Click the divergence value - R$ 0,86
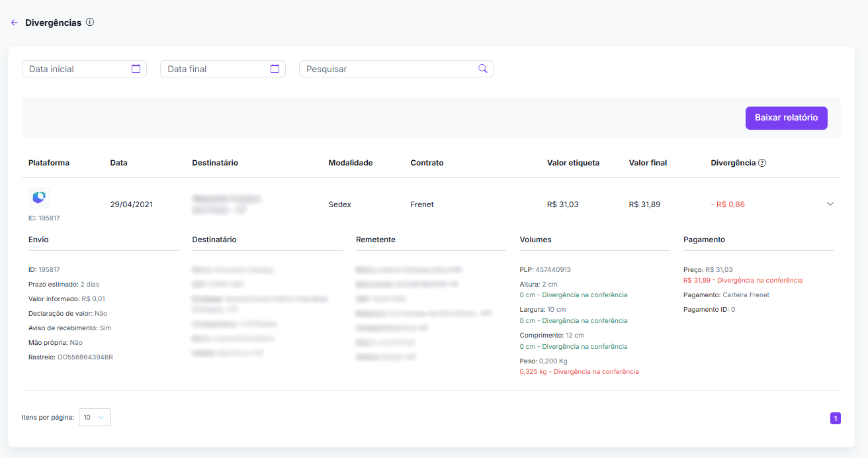Image resolution: width=868 pixels, height=458 pixels. coord(728,205)
